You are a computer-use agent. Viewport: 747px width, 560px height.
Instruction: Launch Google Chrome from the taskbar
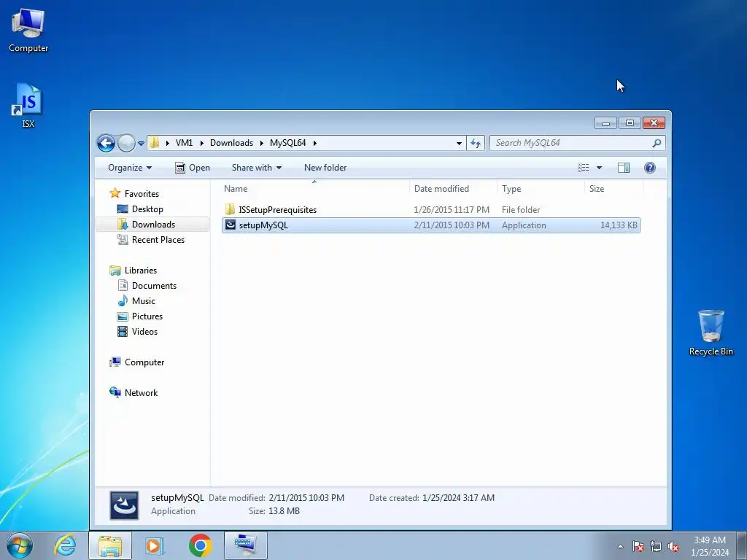(200, 545)
